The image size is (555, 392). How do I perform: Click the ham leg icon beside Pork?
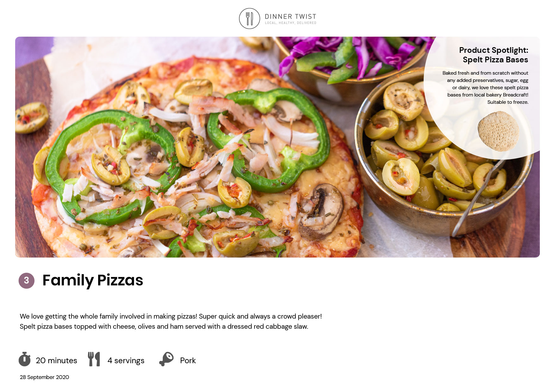point(167,359)
